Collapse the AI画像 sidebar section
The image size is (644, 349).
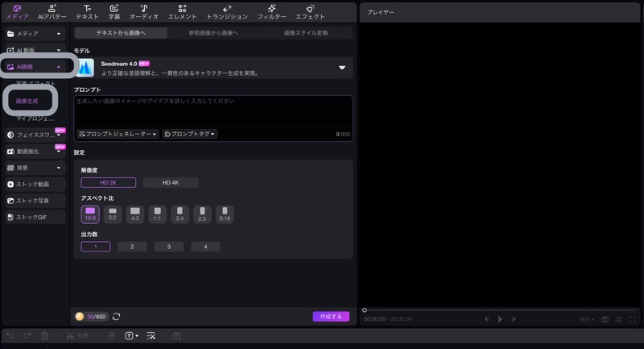click(x=59, y=67)
